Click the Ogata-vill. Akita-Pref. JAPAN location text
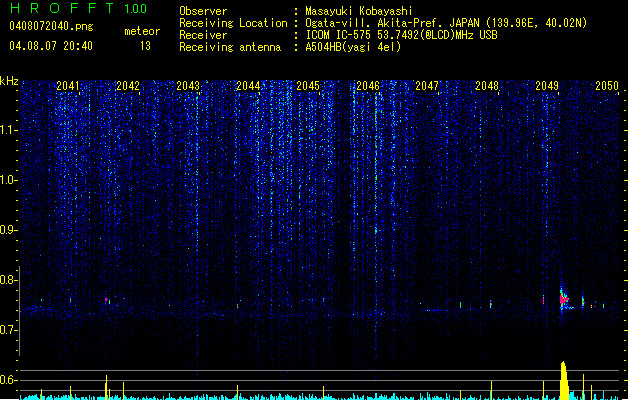 [x=446, y=23]
